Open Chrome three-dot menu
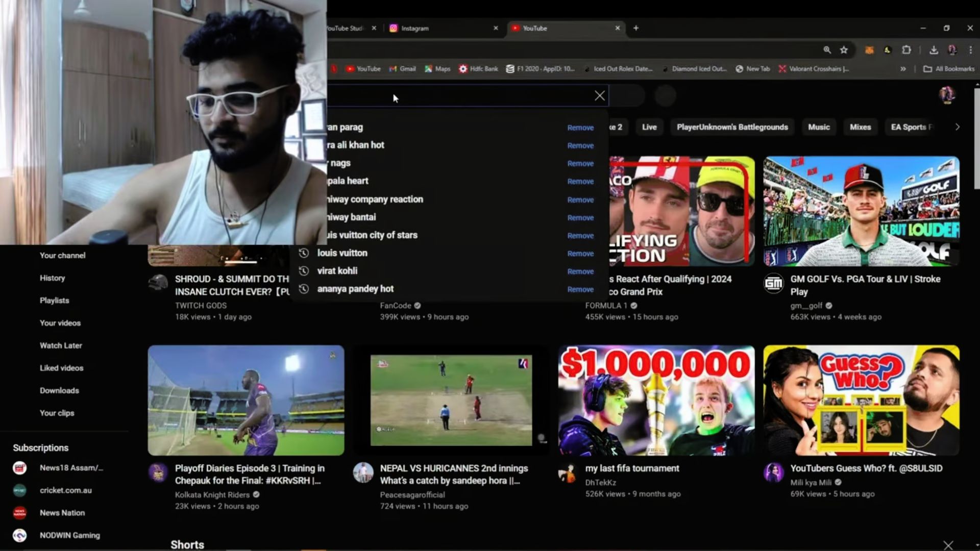This screenshot has width=980, height=551. coord(971,50)
